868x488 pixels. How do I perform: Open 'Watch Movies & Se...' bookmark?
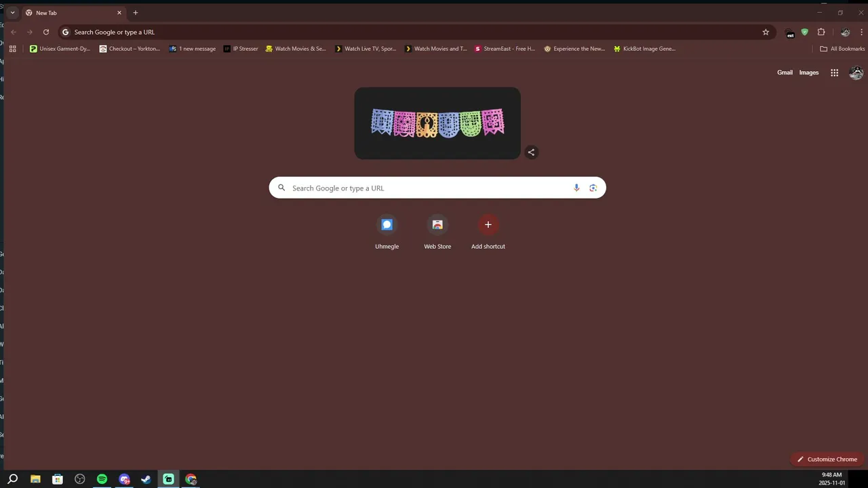point(296,49)
